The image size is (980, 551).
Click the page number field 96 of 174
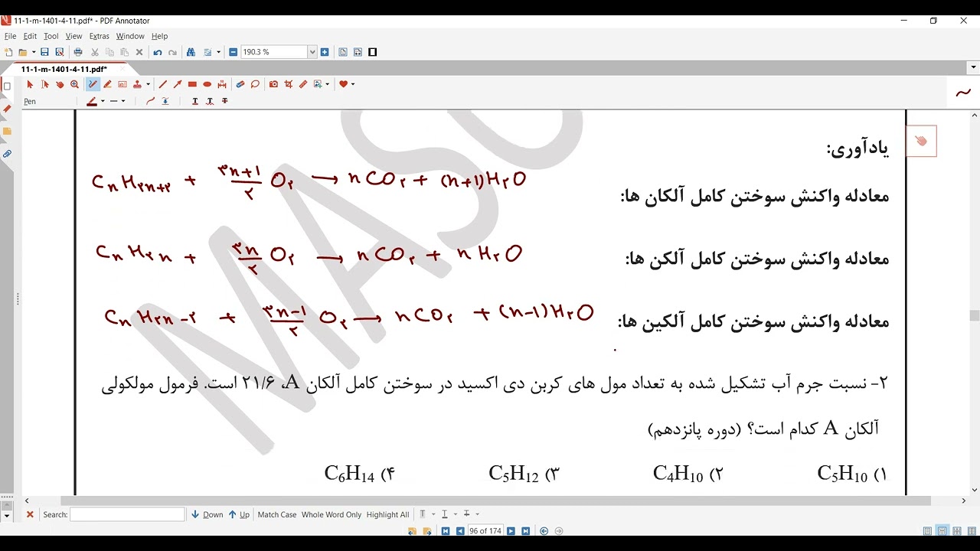point(485,531)
